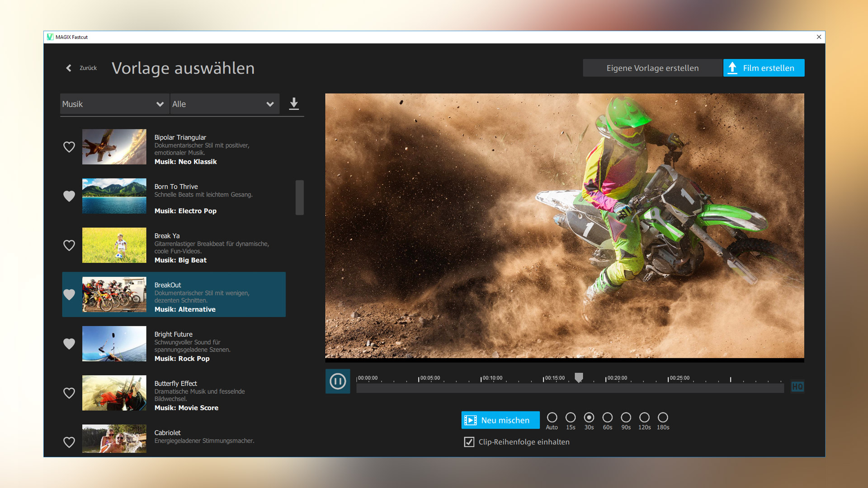Select the 180s duration option
Screen dimensions: 868x488
pyautogui.click(x=663, y=418)
